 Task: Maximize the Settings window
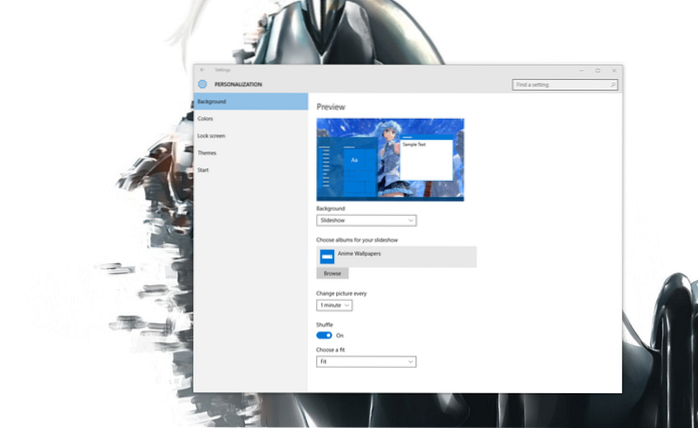tap(597, 70)
